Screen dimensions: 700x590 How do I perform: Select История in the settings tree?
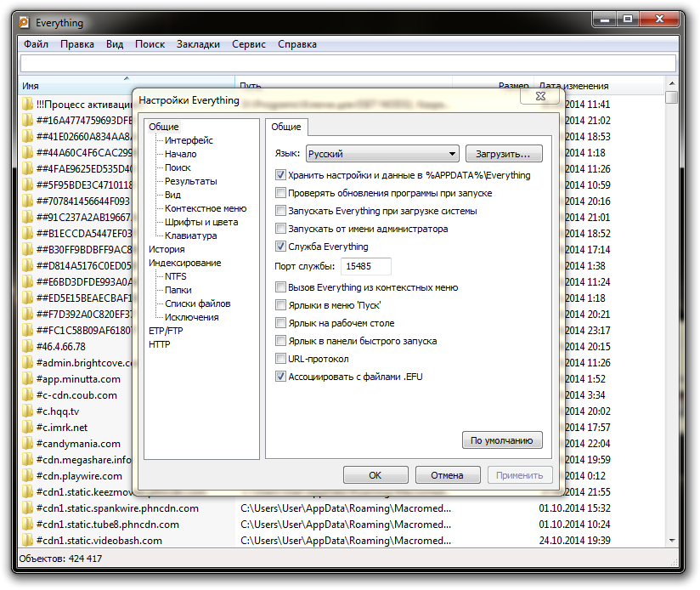[167, 249]
